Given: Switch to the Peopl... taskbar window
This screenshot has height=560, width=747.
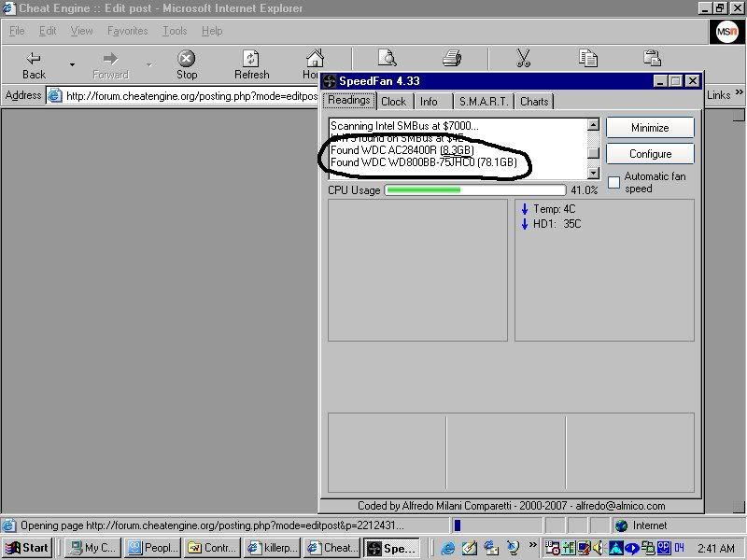Looking at the screenshot, I should (x=152, y=548).
